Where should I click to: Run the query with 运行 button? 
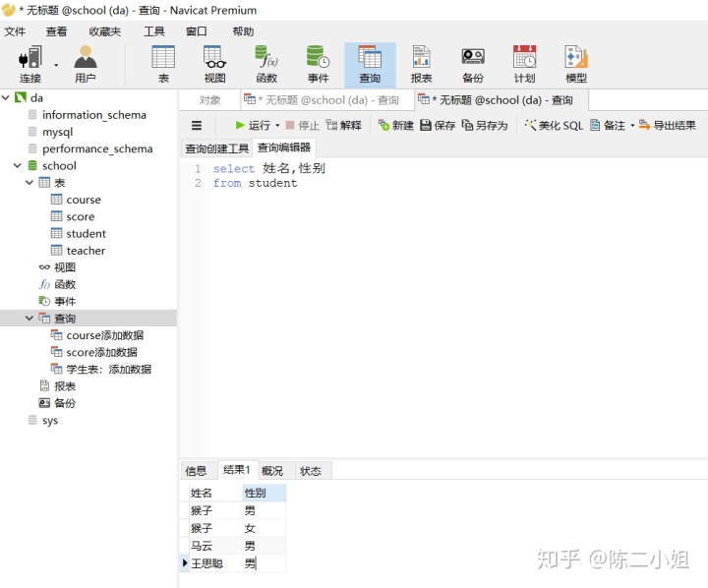tap(253, 125)
